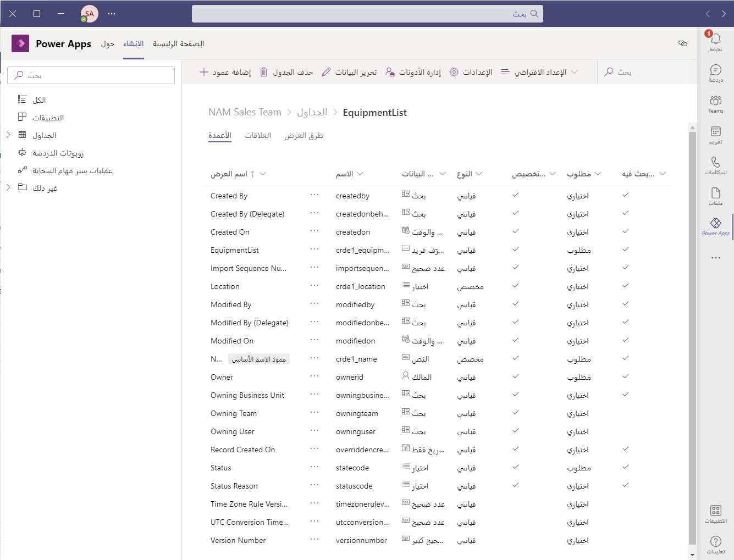Open the تخصيص column header menu
This screenshot has width=734, height=560.
coord(534,174)
